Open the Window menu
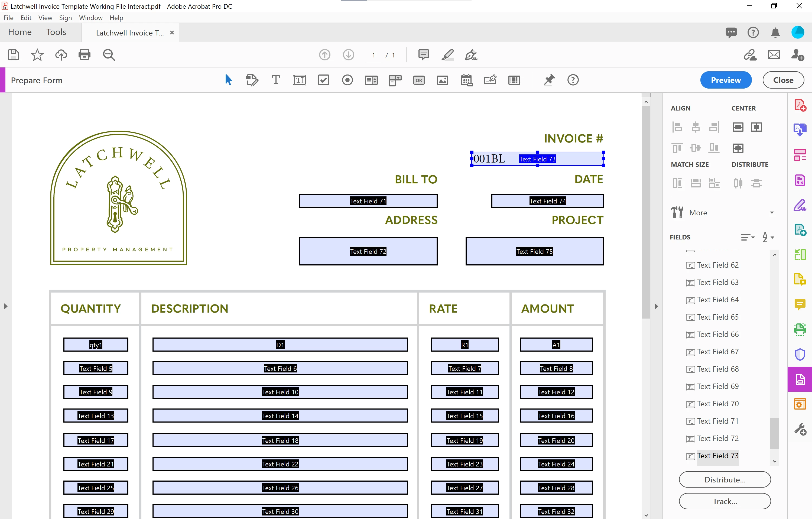Viewport: 812px width, 519px height. [90, 18]
